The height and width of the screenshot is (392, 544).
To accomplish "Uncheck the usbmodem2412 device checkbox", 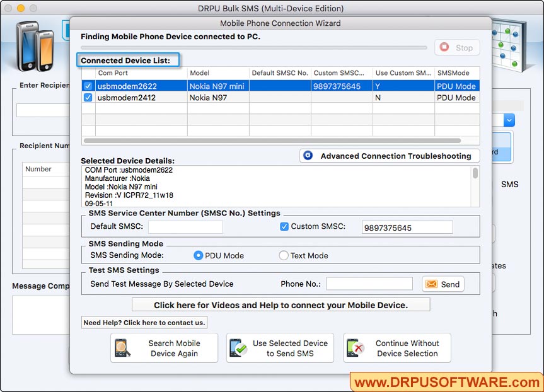I will (86, 98).
